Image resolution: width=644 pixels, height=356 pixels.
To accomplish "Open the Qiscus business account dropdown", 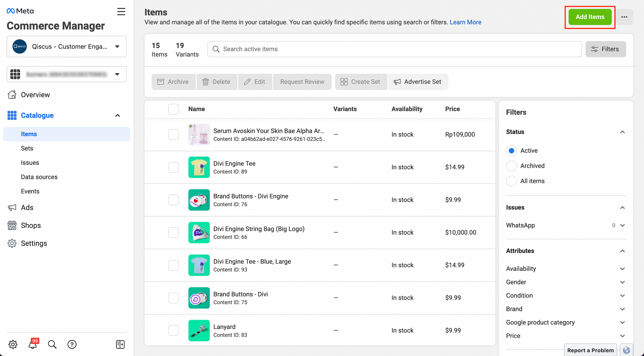I will coord(67,47).
